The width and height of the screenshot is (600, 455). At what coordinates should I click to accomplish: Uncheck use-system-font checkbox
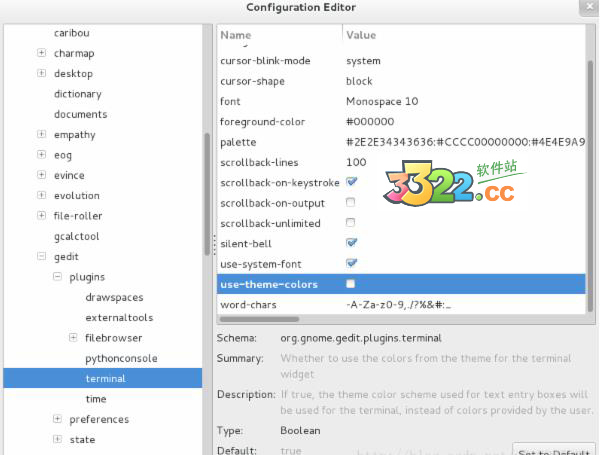coord(351,263)
